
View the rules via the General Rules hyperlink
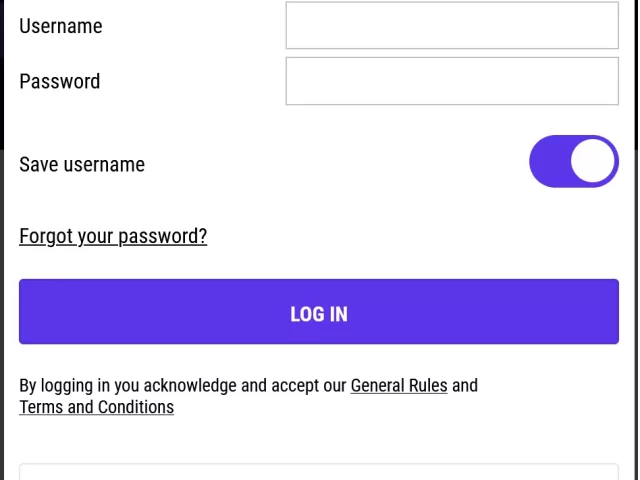(x=399, y=385)
